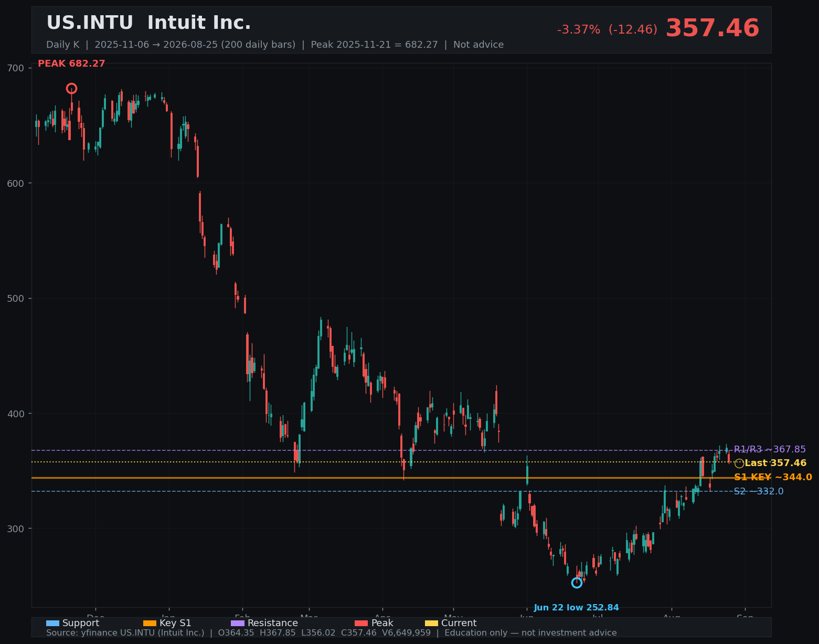This screenshot has height=644, width=819.
Task: Click the blue Jun 22 low circle marker
Action: [x=577, y=583]
